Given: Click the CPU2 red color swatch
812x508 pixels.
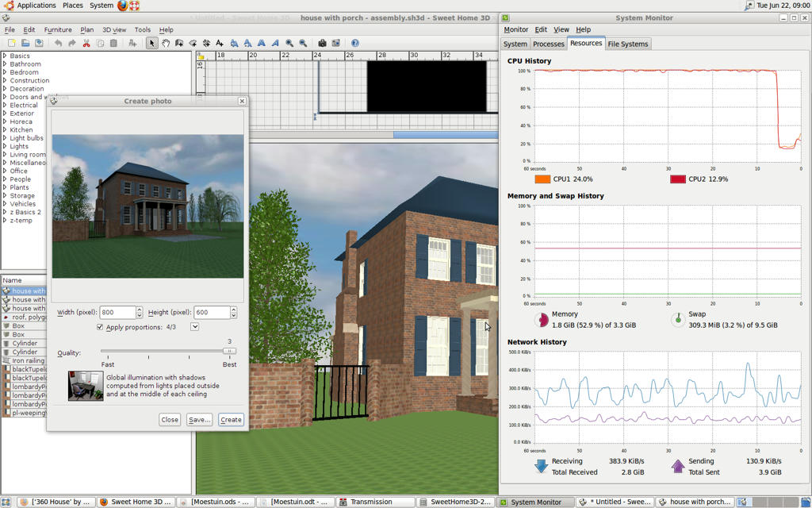Looking at the screenshot, I should (678, 179).
